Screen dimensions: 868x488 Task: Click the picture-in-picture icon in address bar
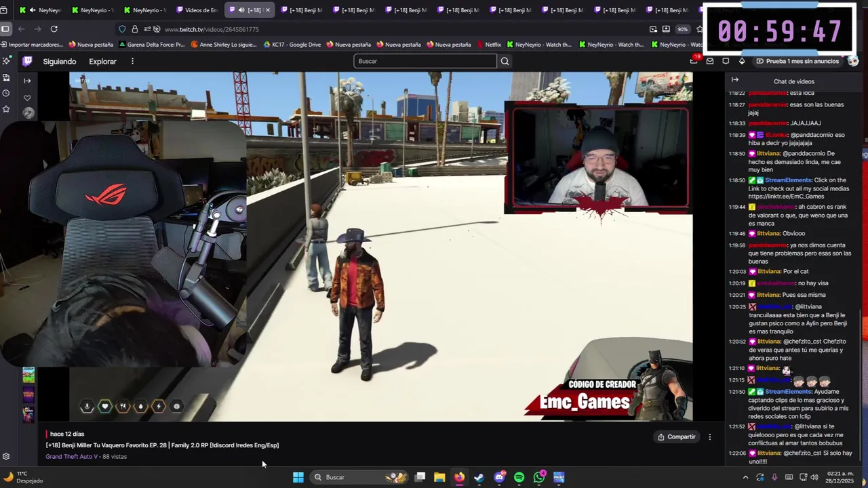[x=653, y=29]
